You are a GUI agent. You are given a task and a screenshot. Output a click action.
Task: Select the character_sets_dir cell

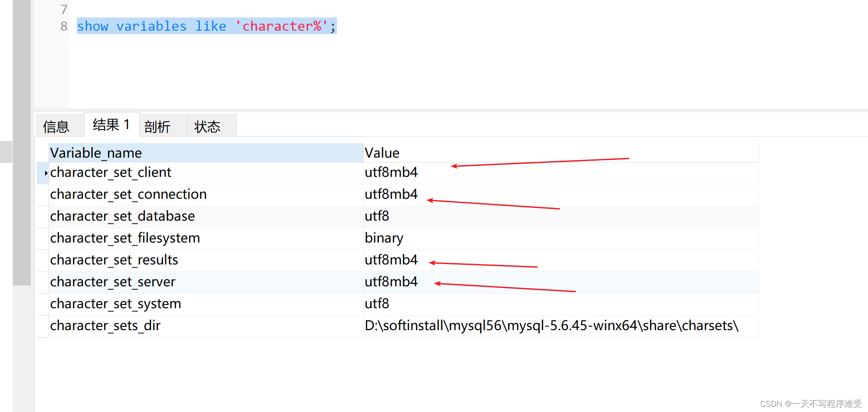(x=206, y=326)
